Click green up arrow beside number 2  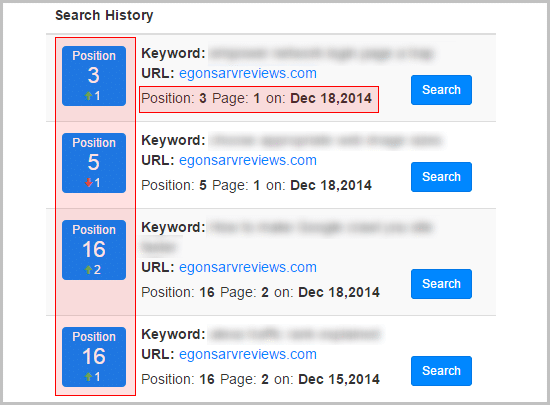click(x=88, y=269)
